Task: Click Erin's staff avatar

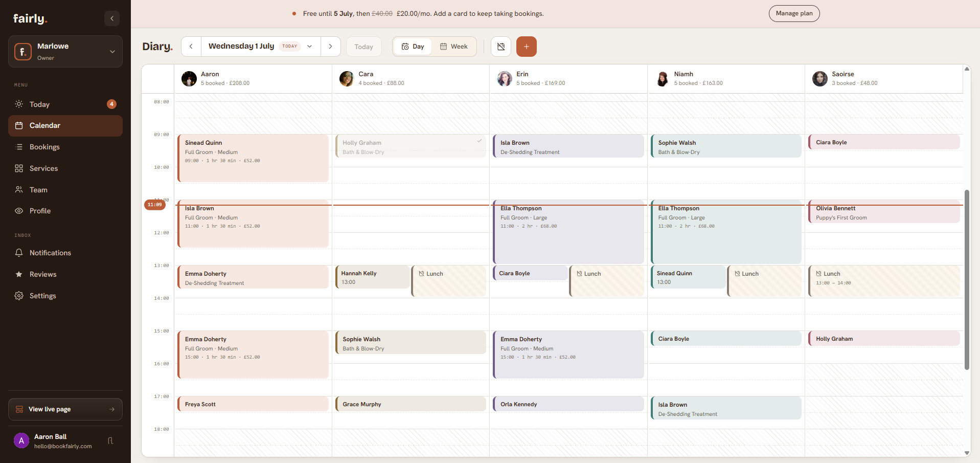Action: tap(505, 79)
